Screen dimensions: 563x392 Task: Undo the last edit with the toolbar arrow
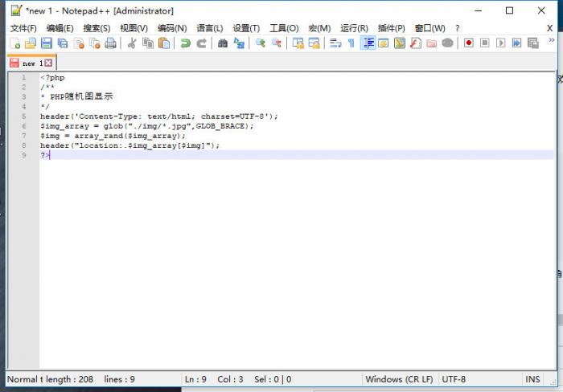pos(186,43)
